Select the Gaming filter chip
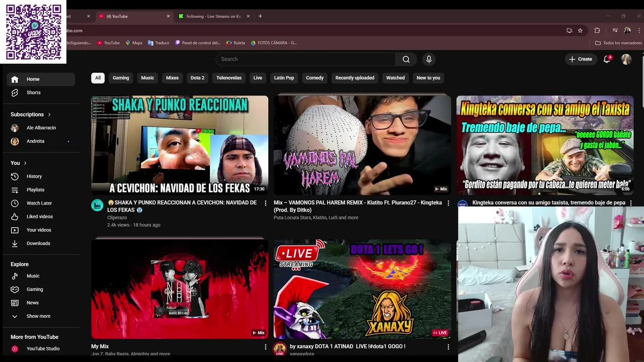644x362 pixels. point(121,78)
